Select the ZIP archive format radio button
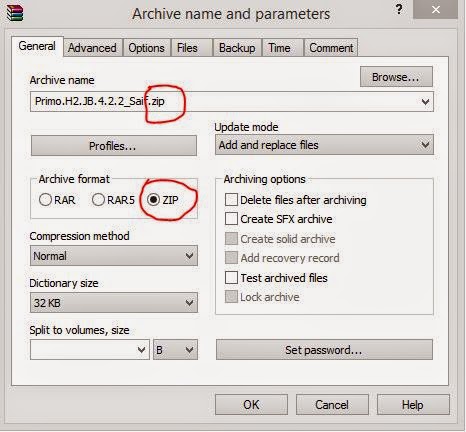The height and width of the screenshot is (432, 466). (x=153, y=200)
